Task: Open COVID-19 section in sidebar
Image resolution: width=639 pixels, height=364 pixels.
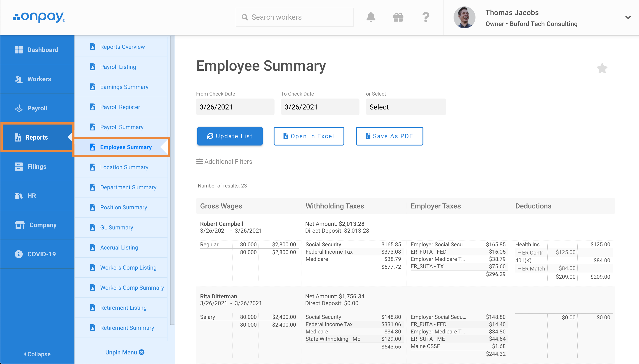Action: click(37, 254)
